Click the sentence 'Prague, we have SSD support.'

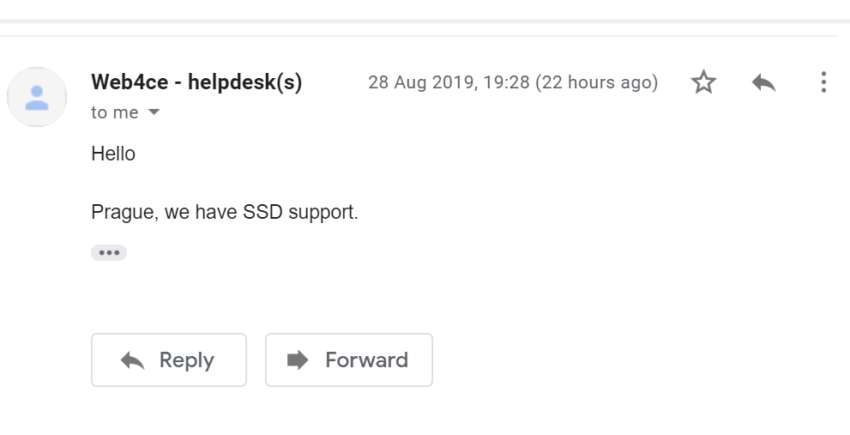pos(224,212)
